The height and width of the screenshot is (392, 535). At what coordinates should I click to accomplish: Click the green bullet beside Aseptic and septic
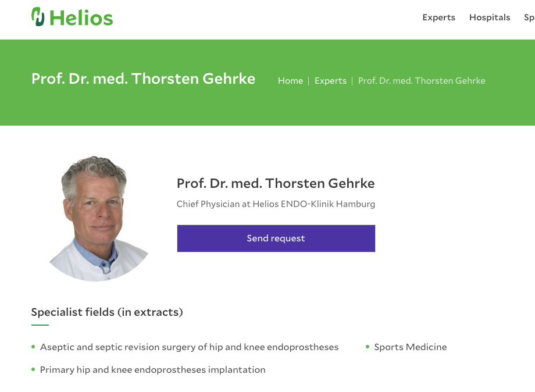(33, 347)
